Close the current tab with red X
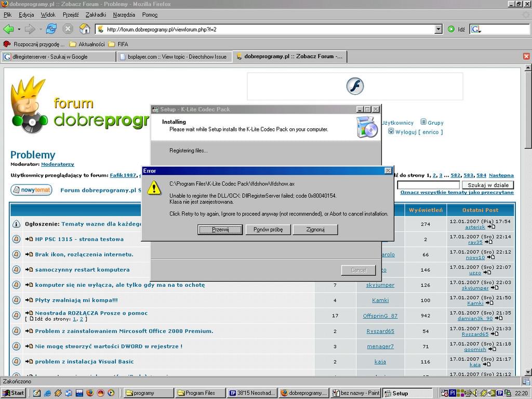Screen dimensions: 532x399 coord(526,56)
